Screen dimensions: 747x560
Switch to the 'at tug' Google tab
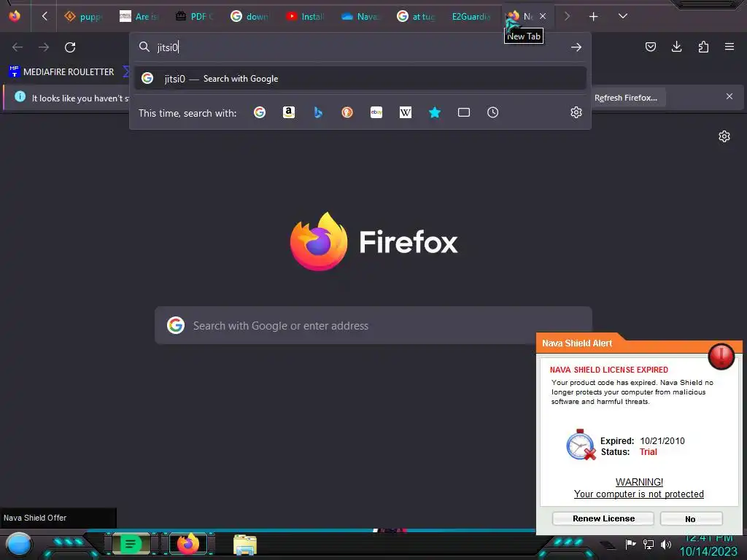415,17
